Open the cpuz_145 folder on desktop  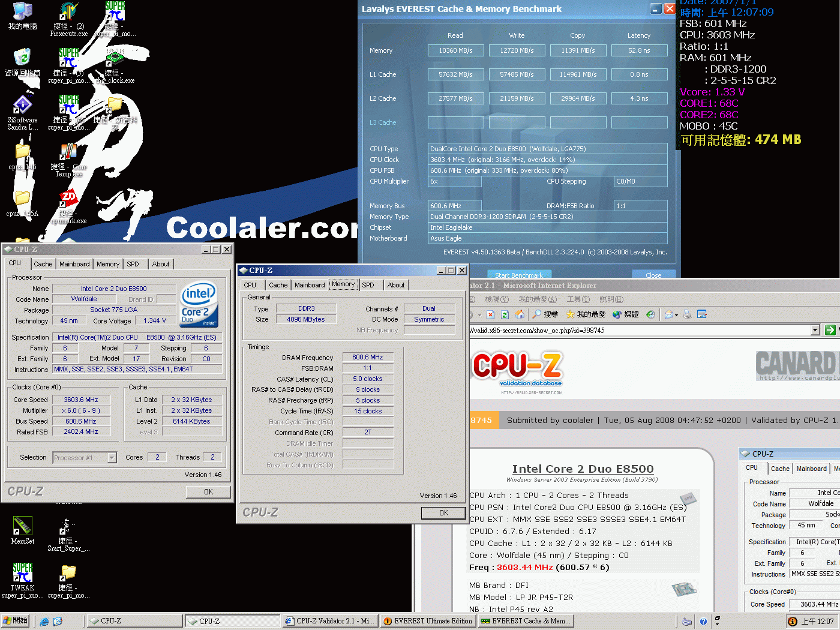pos(22,157)
